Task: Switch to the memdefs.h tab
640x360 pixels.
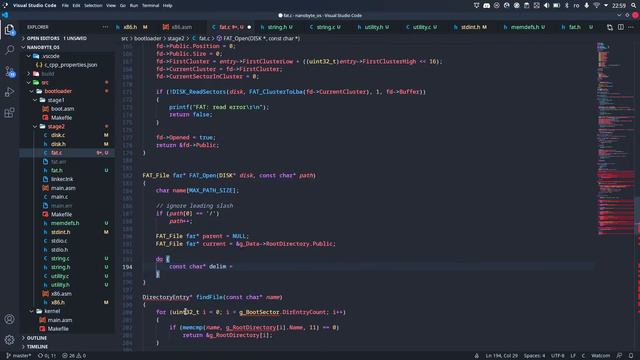Action: (524, 27)
